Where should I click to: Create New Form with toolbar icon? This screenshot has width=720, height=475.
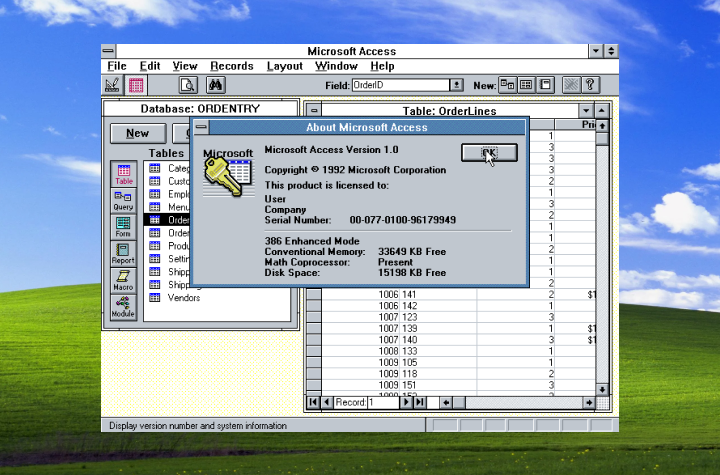(x=526, y=85)
